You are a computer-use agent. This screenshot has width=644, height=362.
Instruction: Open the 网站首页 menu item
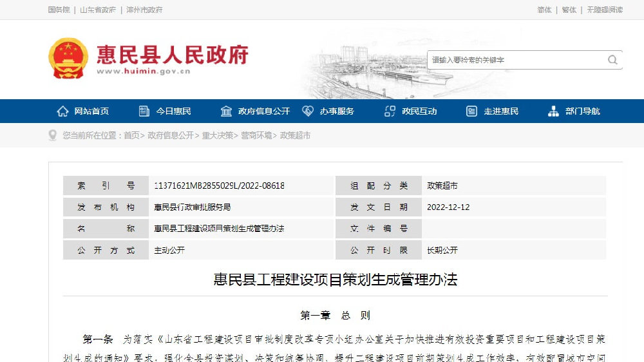click(x=91, y=111)
